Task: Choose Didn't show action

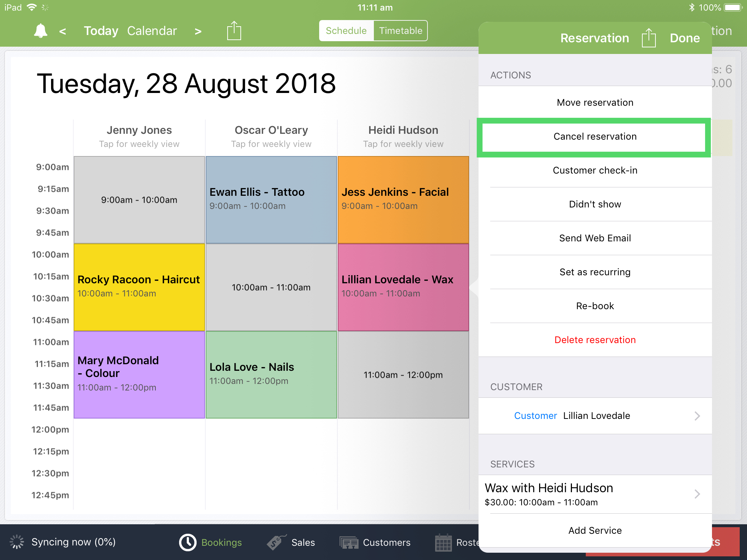Action: click(595, 204)
